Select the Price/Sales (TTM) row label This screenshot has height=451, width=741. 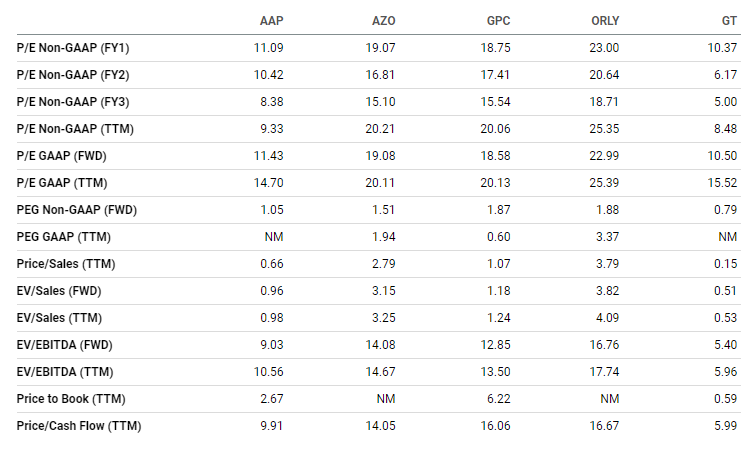pyautogui.click(x=65, y=264)
